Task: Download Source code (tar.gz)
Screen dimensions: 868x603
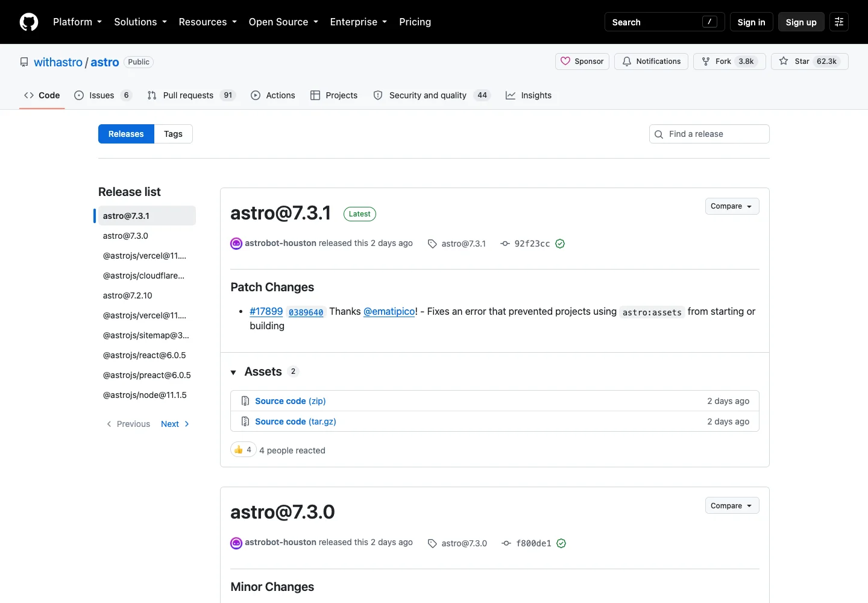Action: tap(295, 421)
